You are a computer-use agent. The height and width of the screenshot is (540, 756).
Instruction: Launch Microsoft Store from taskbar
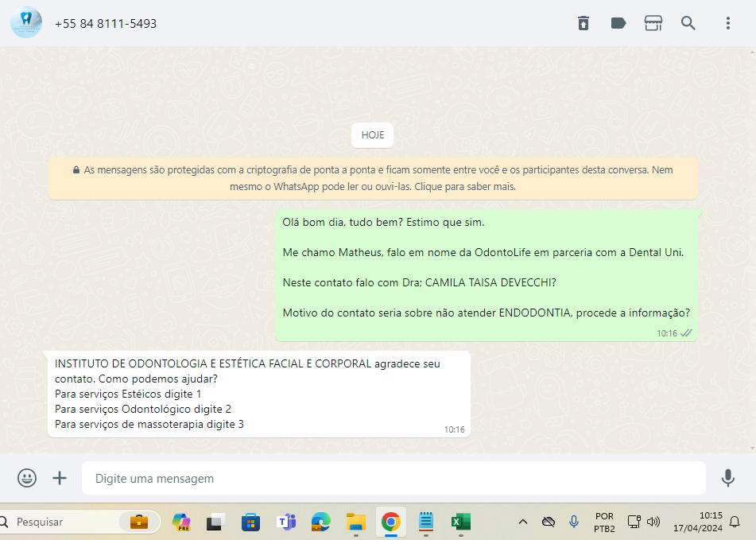point(250,522)
